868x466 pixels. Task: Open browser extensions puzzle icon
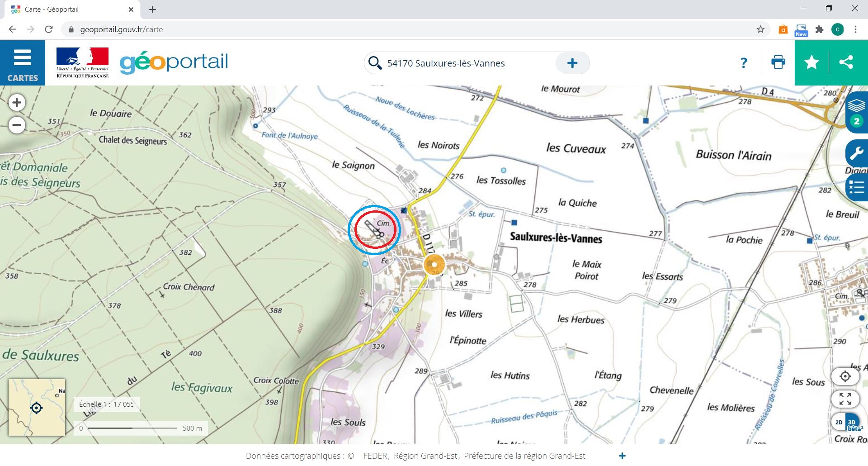(x=819, y=29)
